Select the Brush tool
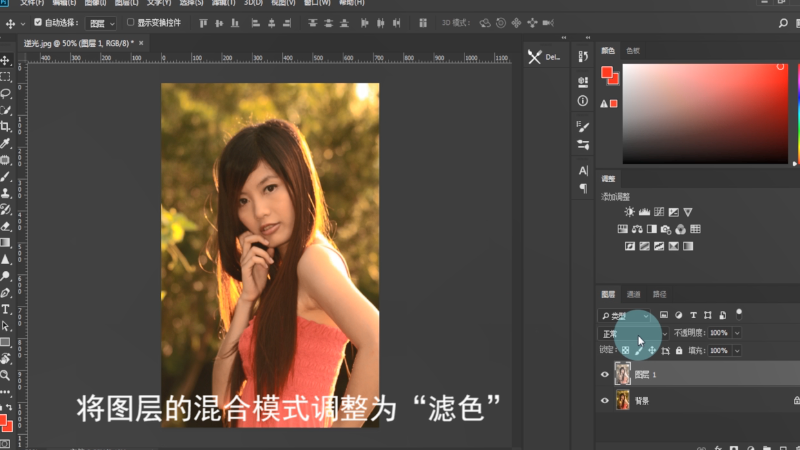The image size is (800, 450). pyautogui.click(x=6, y=177)
